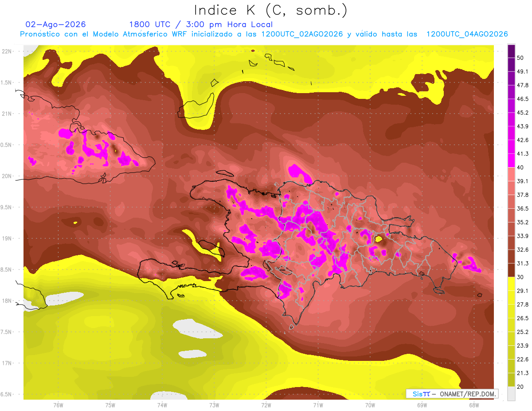
Task: Click the salmon legend band between 39.1 and 40
Action: click(511, 174)
